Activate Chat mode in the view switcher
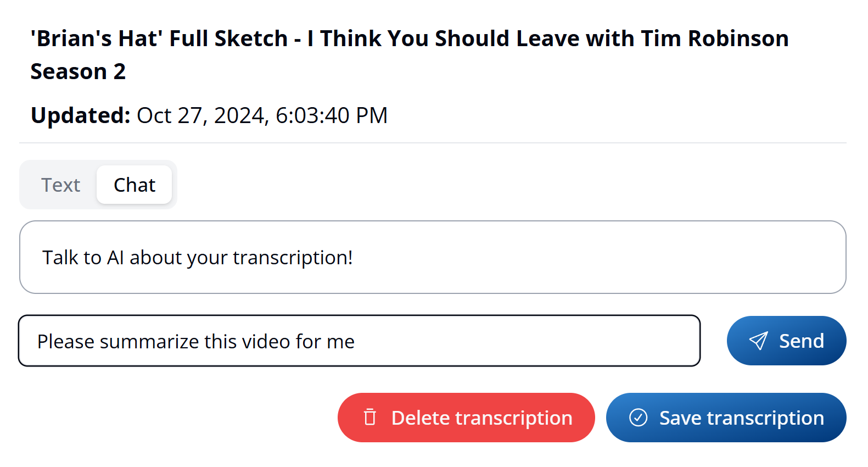 tap(134, 185)
